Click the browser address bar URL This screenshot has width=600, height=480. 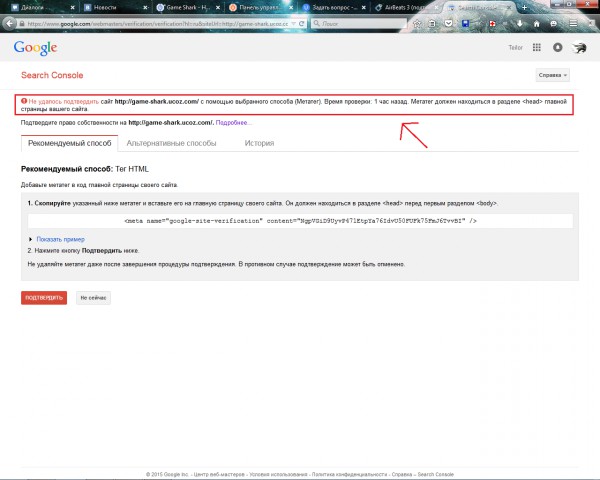point(158,24)
